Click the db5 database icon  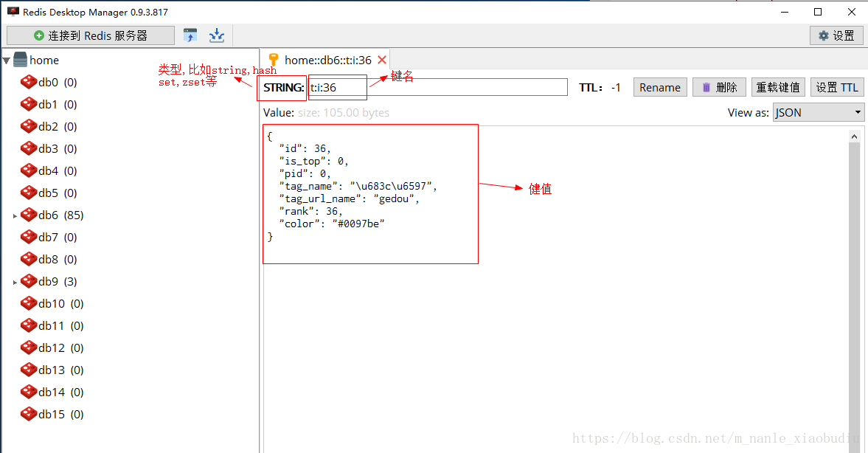coord(28,193)
